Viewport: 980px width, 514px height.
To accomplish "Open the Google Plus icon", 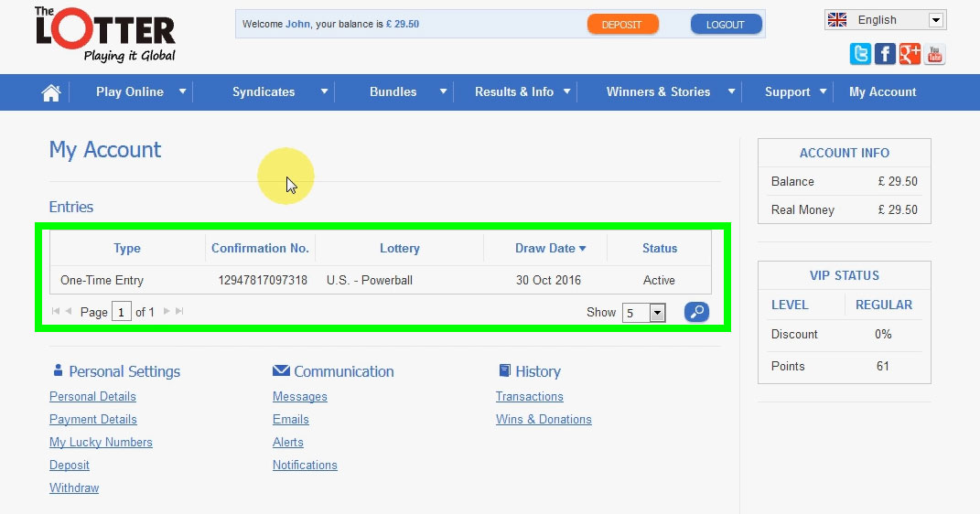I will [910, 54].
